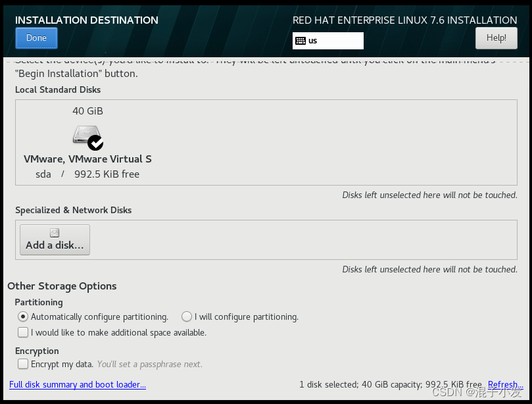Click the 40 GiB capacity label on disk
The height and width of the screenshot is (404, 532).
click(x=87, y=111)
